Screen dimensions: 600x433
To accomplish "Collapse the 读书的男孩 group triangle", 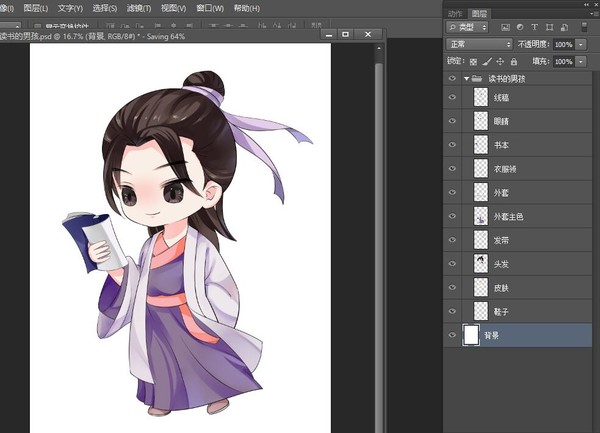I will click(466, 78).
